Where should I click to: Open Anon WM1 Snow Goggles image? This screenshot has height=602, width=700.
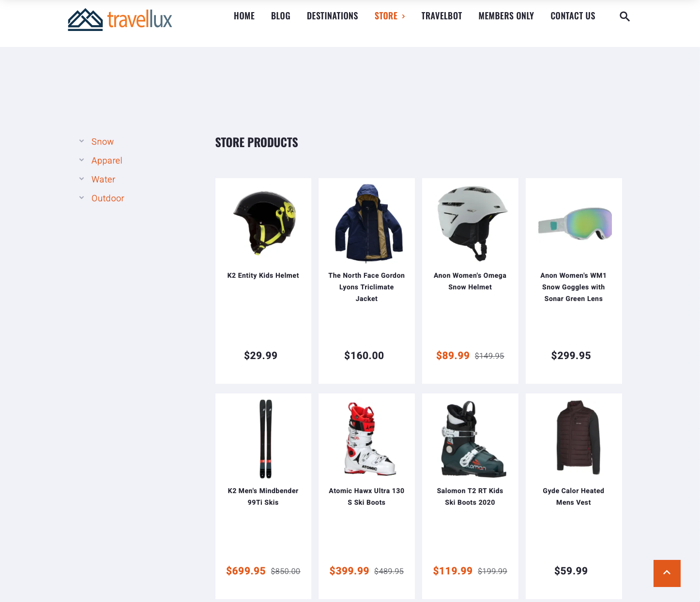pos(574,224)
